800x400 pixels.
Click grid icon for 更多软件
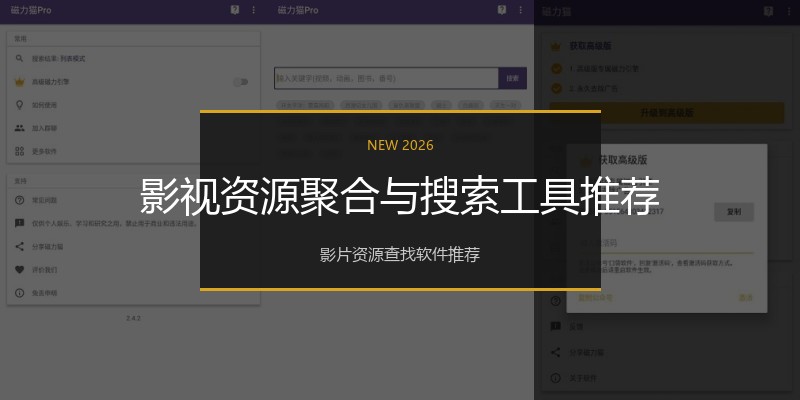coord(19,152)
